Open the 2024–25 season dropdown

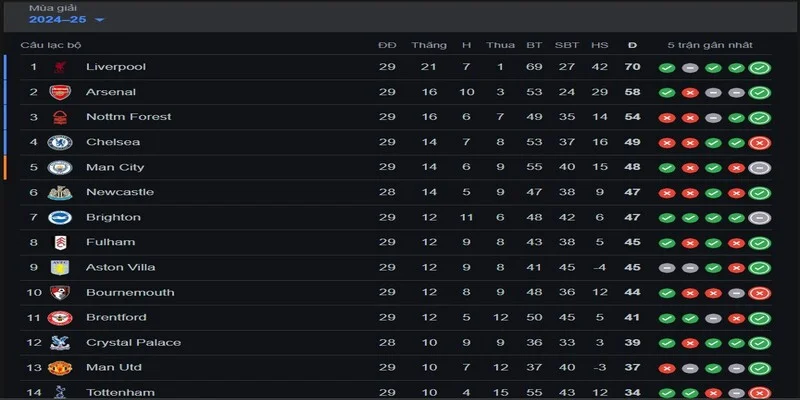pos(66,20)
